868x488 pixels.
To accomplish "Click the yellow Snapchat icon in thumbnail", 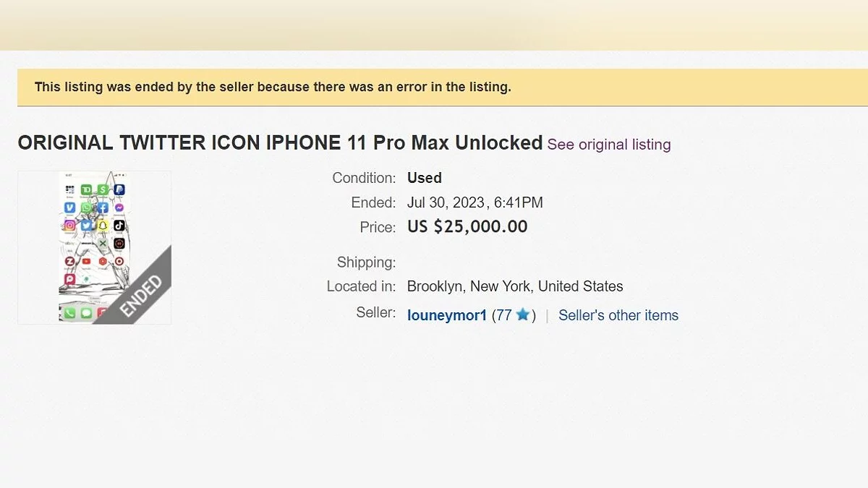I will 103,226.
